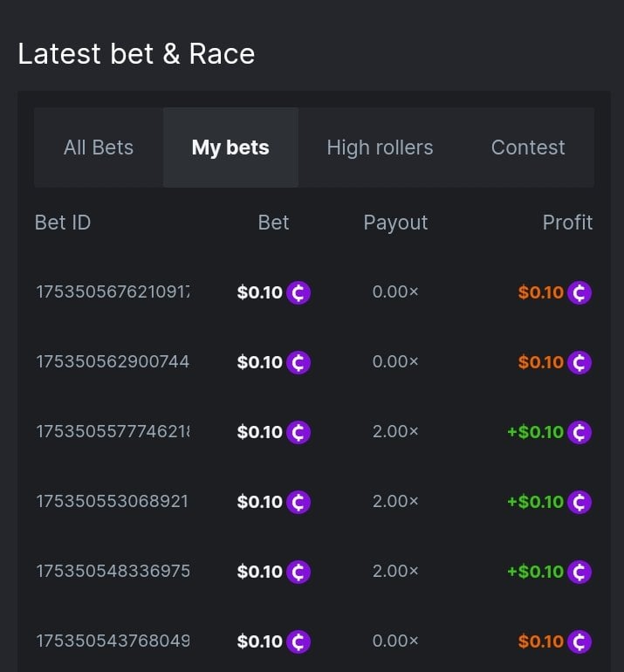Click profit coin icon in row 175350543768049
Image resolution: width=624 pixels, height=672 pixels.
[579, 641]
